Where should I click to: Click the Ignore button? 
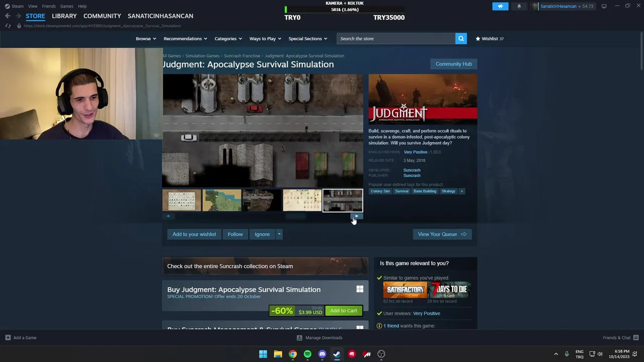click(x=262, y=234)
